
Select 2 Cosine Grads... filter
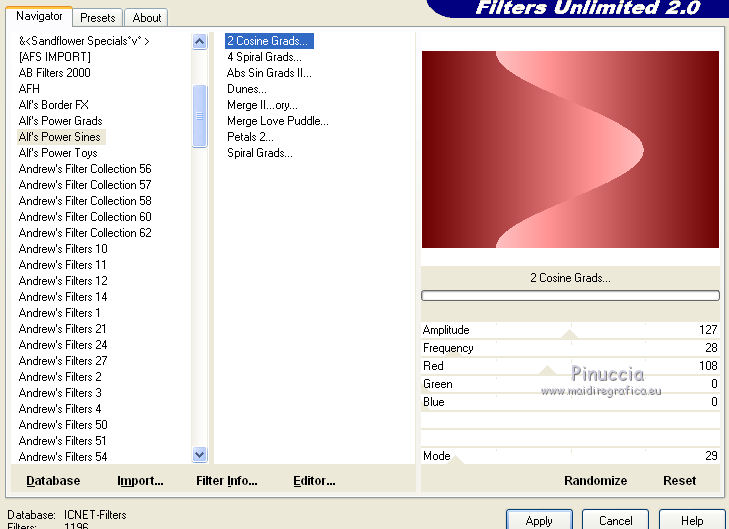[x=268, y=41]
